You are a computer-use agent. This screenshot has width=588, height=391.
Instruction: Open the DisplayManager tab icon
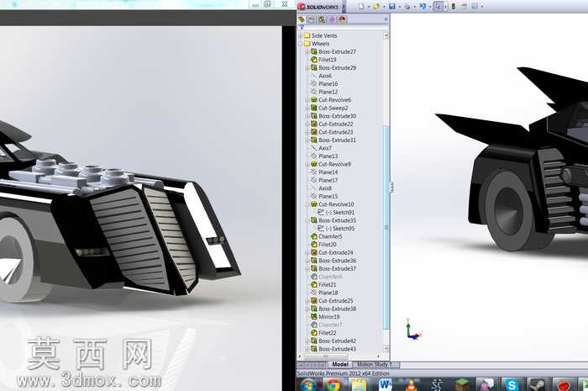coord(342,19)
